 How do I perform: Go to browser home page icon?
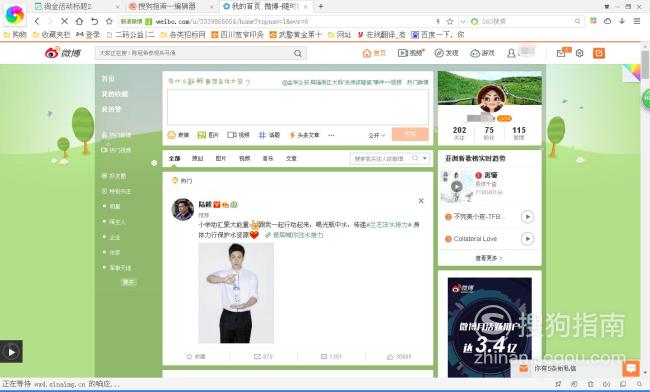79,21
